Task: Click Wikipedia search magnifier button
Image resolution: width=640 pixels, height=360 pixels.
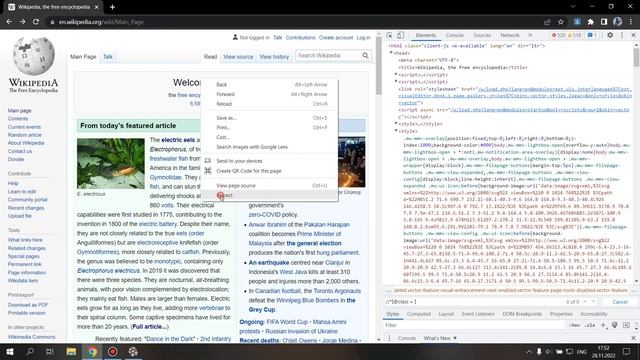Action: coord(365,56)
